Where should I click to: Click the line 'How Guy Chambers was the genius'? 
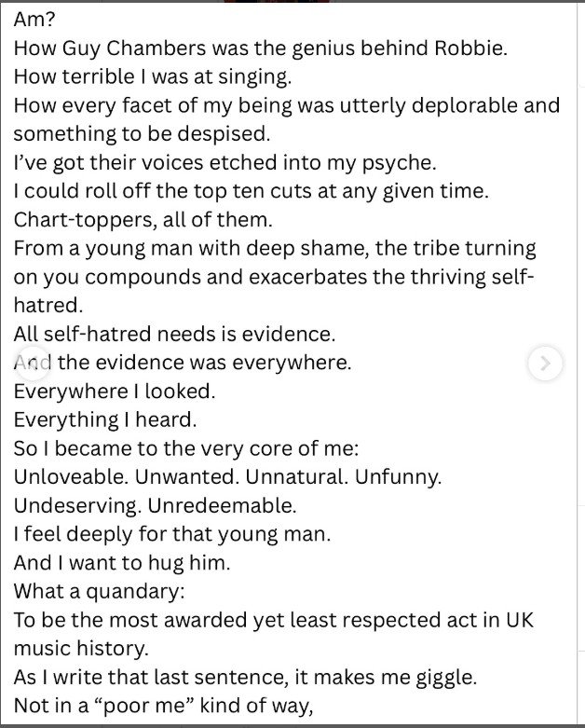click(260, 48)
